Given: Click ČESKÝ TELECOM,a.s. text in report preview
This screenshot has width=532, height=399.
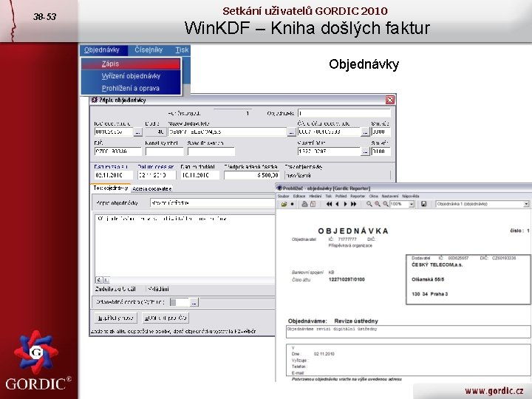Looking at the screenshot, I should coord(437,265).
